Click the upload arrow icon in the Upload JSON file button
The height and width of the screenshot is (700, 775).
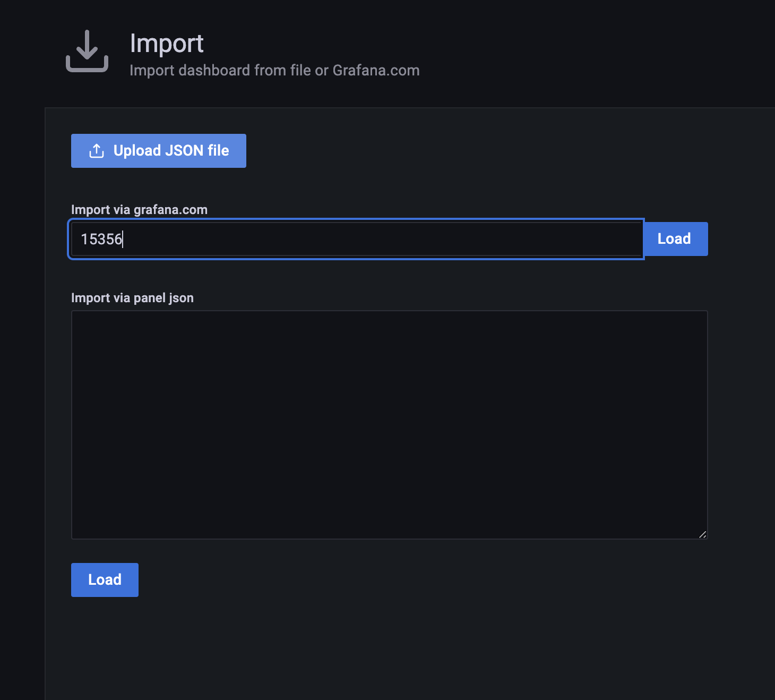point(97,151)
